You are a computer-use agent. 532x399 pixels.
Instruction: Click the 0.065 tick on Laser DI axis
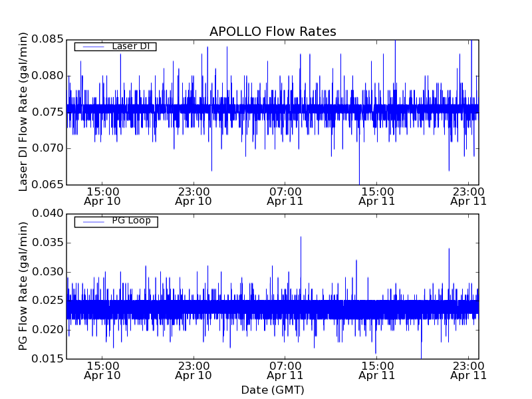pos(47,185)
